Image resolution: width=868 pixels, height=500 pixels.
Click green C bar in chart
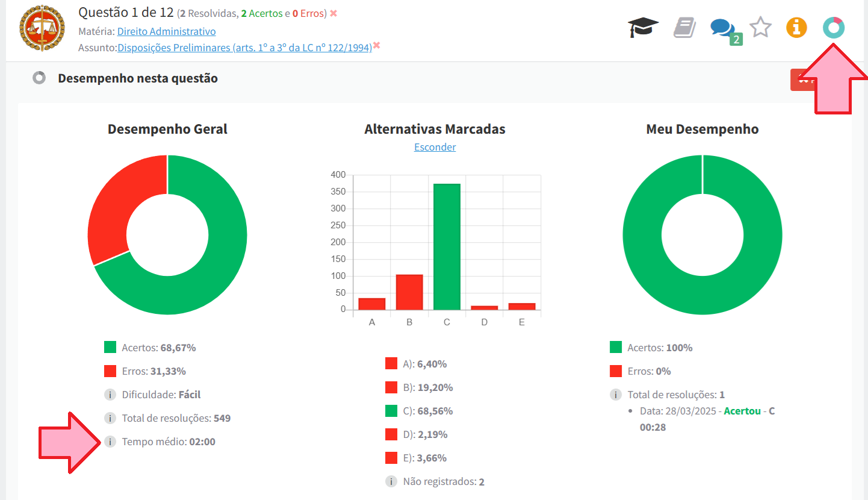point(447,246)
